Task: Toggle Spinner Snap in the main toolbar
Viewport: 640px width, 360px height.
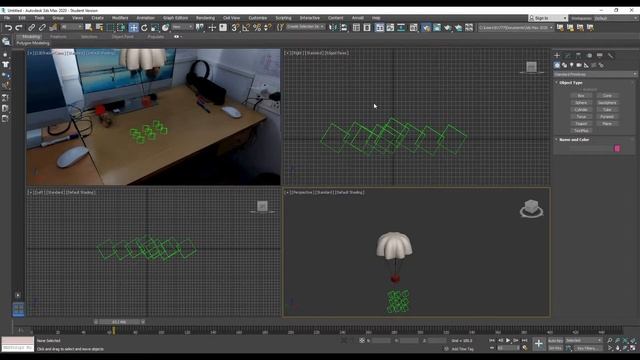Action: coord(267,28)
